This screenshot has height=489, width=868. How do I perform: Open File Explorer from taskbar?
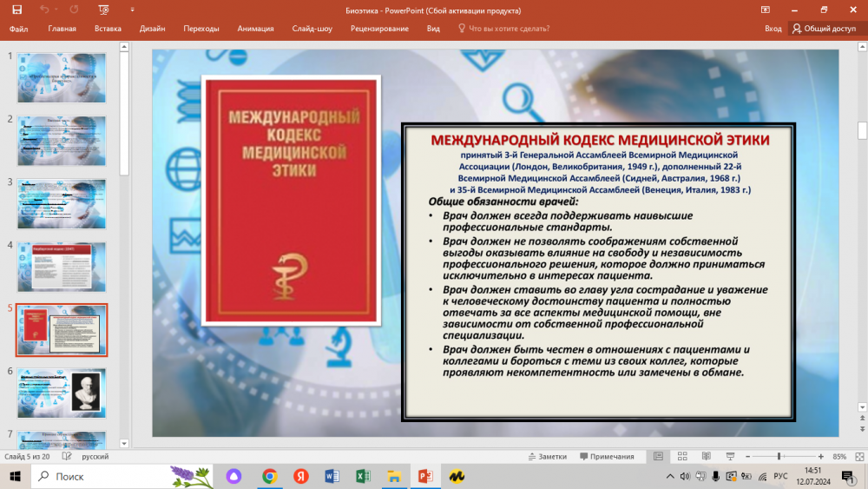393,476
